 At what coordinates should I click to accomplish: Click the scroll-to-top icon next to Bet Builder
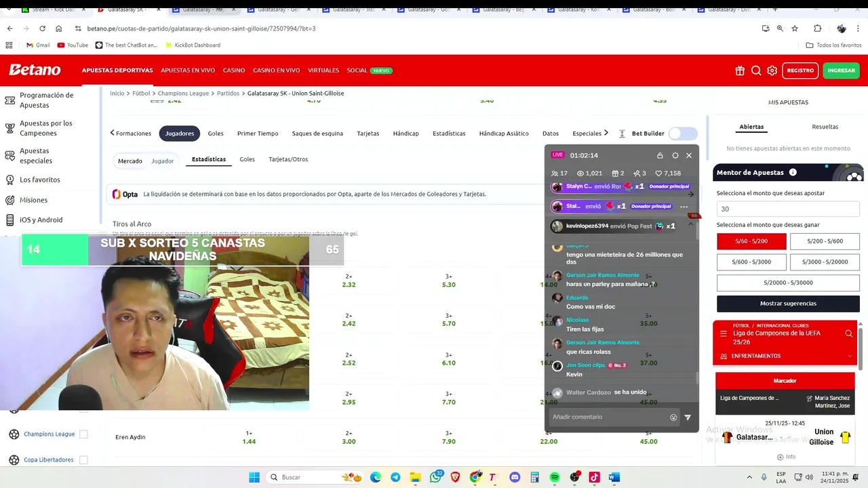tap(622, 134)
